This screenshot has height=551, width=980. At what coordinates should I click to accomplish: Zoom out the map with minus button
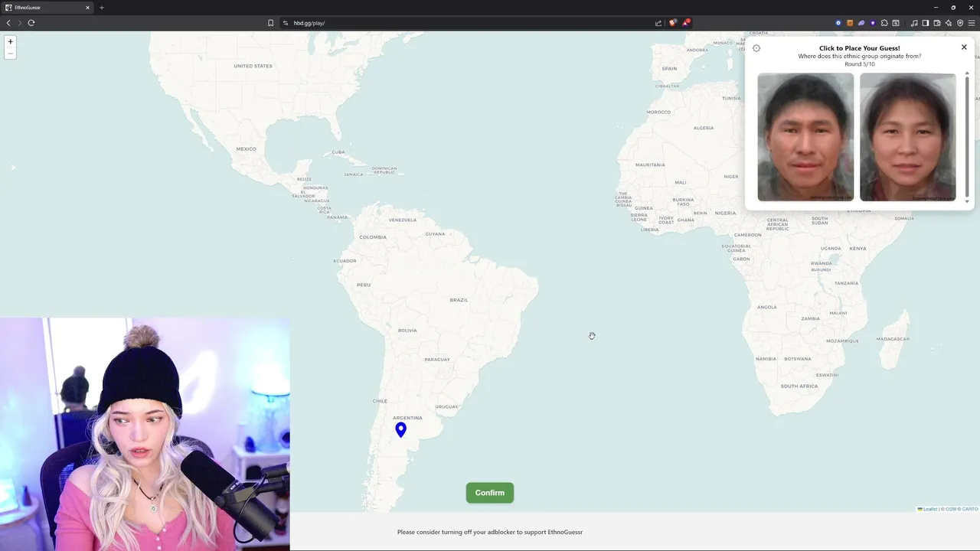pos(11,54)
